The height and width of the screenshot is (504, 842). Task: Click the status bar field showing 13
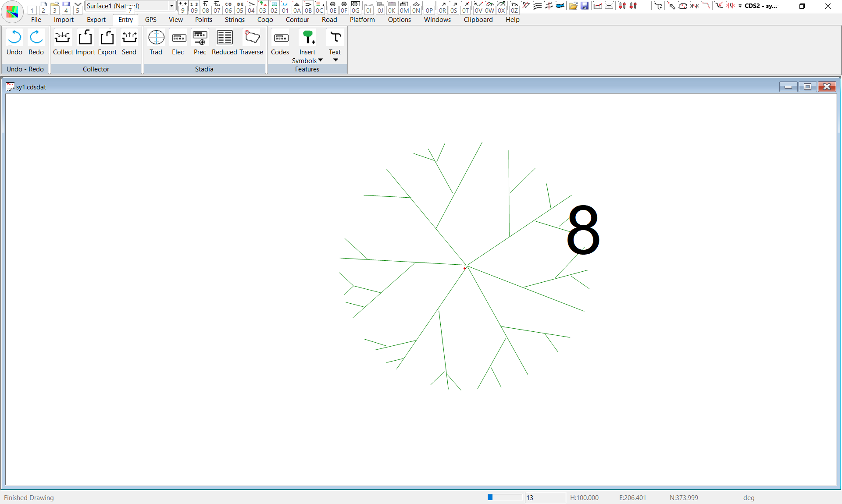pos(545,497)
